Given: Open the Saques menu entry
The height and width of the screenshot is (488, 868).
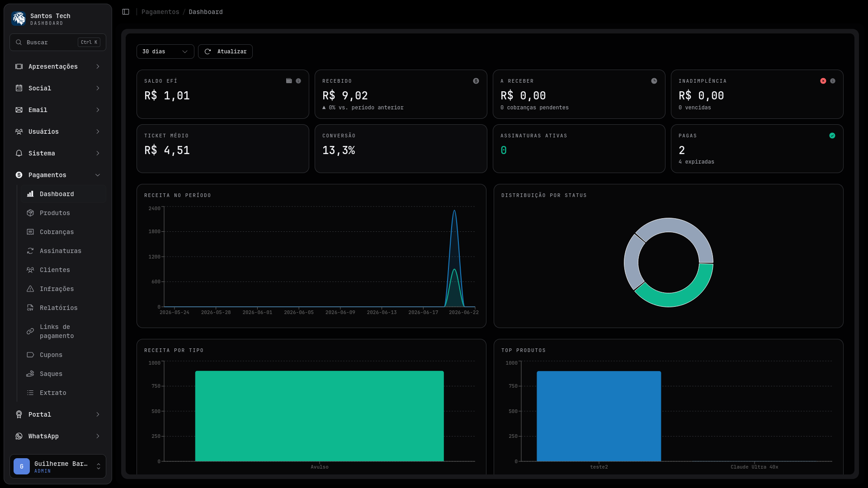Looking at the screenshot, I should pos(63,374).
